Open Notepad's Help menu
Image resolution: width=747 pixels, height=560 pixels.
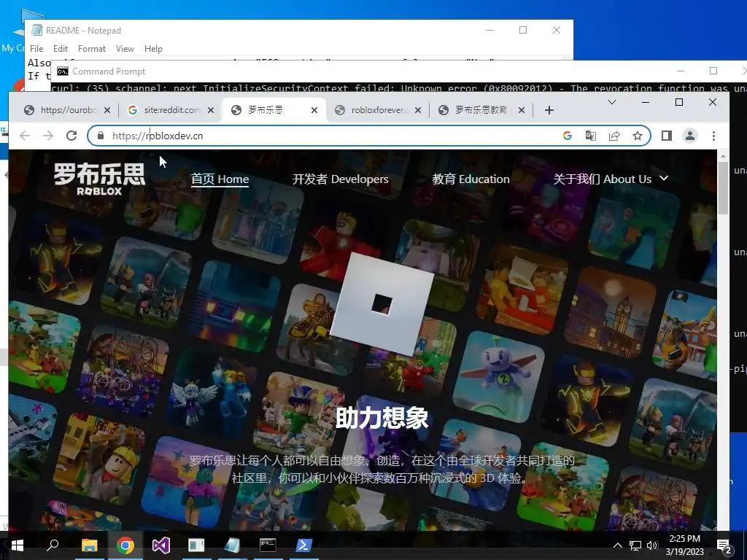pyautogui.click(x=153, y=49)
